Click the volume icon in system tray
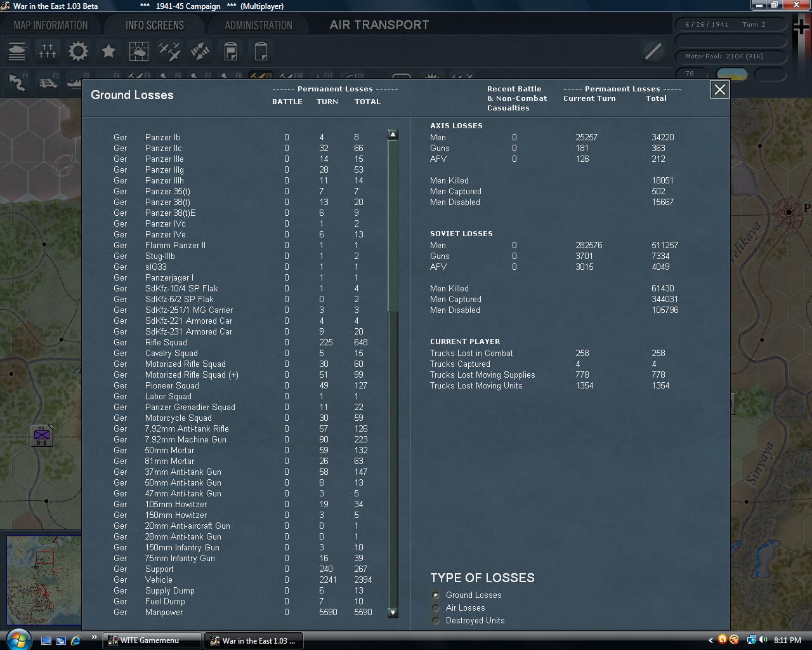This screenshot has height=650, width=812. coord(763,640)
